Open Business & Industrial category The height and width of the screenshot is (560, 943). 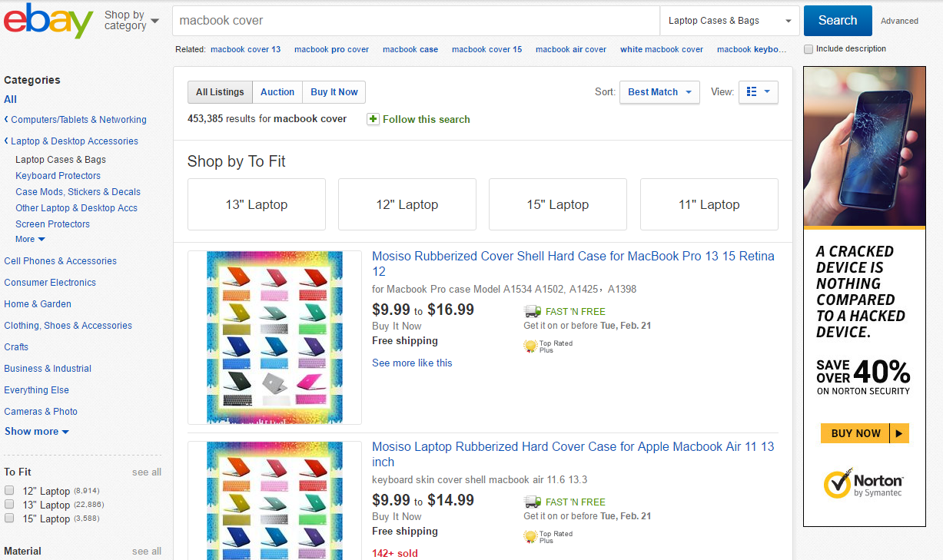[48, 369]
